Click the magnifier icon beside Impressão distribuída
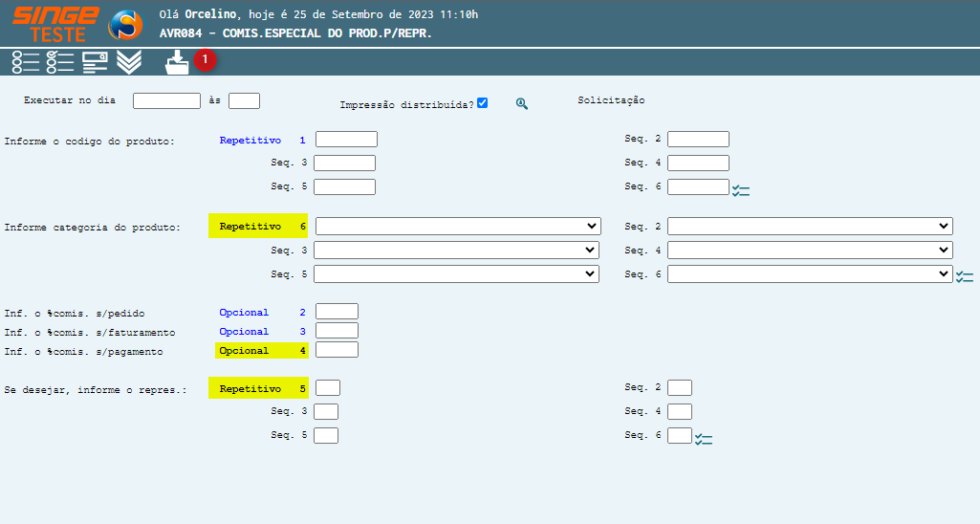 coord(522,103)
